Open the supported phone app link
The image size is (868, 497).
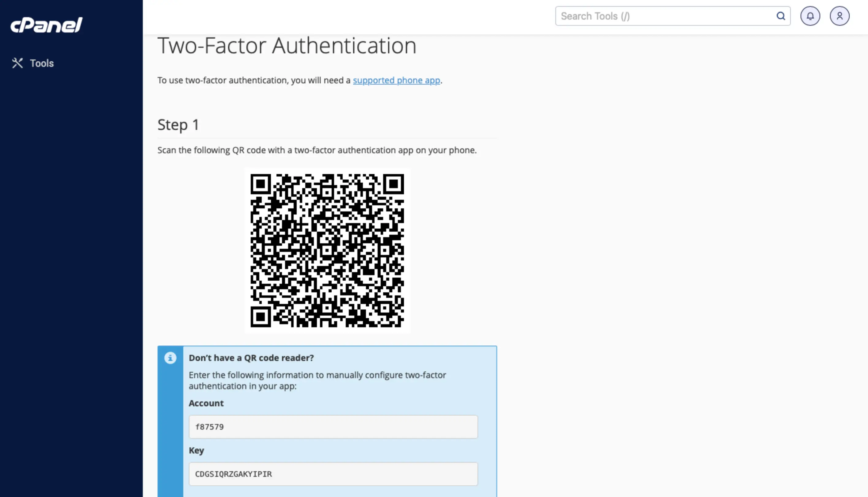tap(396, 80)
